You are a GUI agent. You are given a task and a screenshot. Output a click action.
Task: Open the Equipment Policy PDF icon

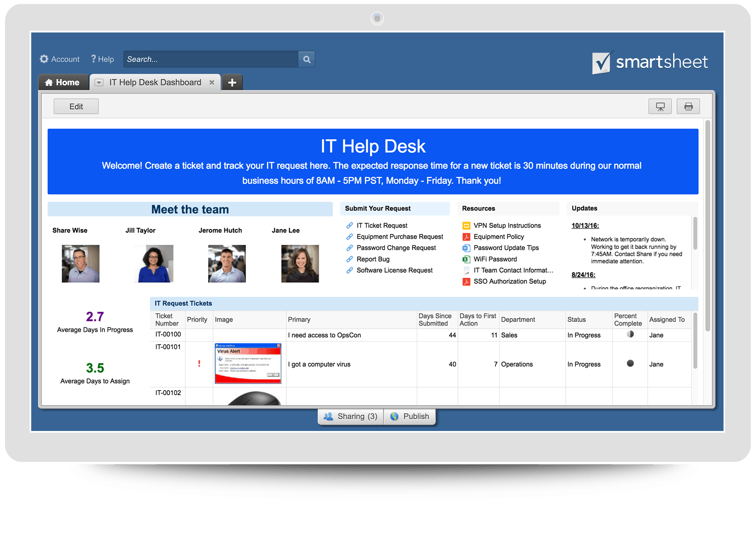point(467,237)
